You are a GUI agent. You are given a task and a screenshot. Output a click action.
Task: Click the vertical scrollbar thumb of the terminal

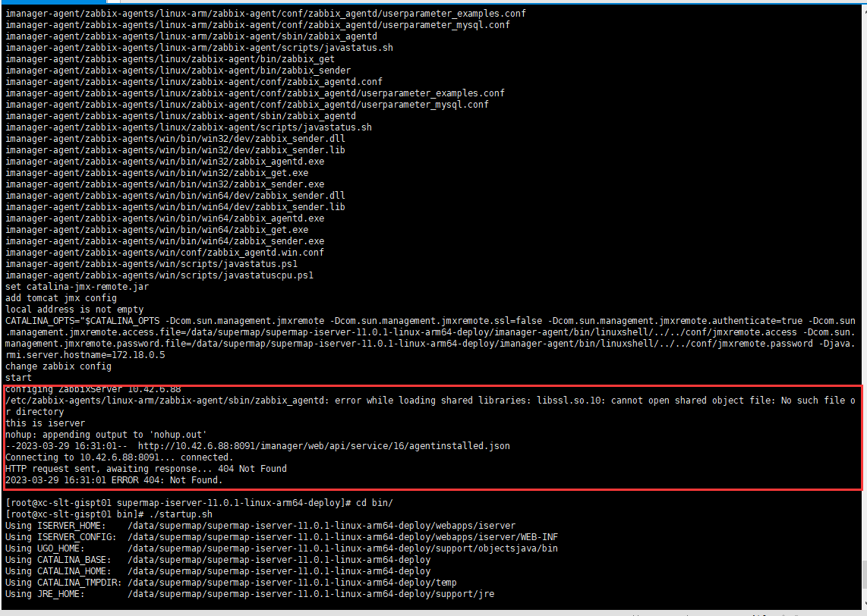(x=864, y=574)
